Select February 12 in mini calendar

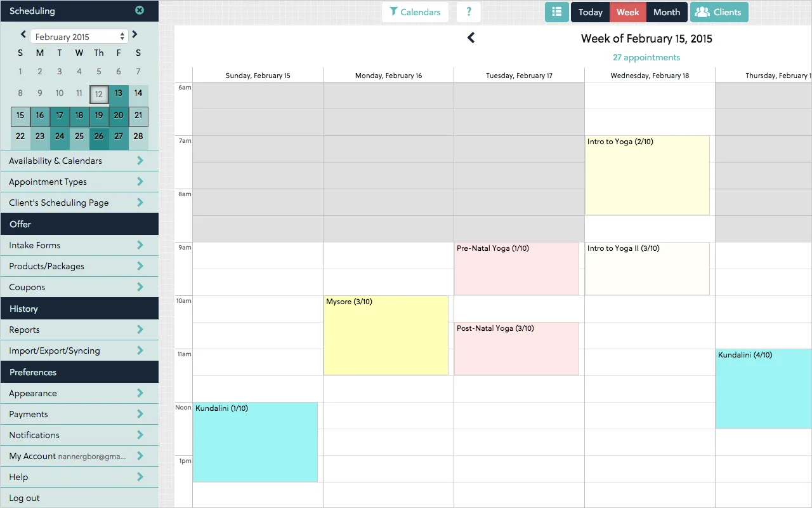point(99,95)
